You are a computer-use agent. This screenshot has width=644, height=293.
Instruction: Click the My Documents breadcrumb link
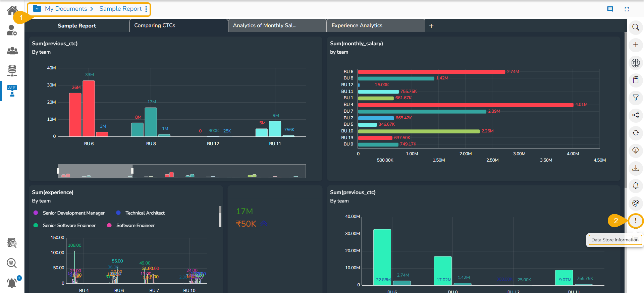click(x=66, y=9)
